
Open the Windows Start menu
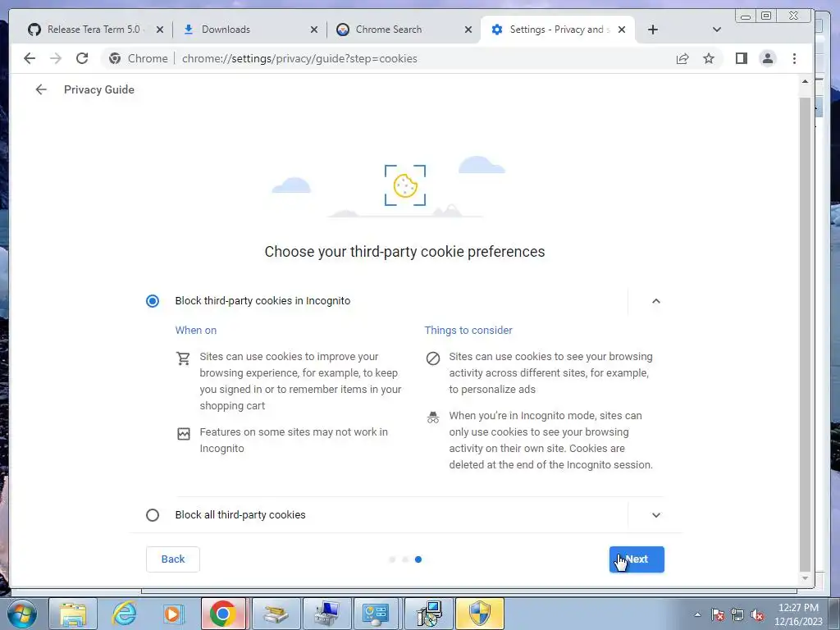click(x=21, y=614)
